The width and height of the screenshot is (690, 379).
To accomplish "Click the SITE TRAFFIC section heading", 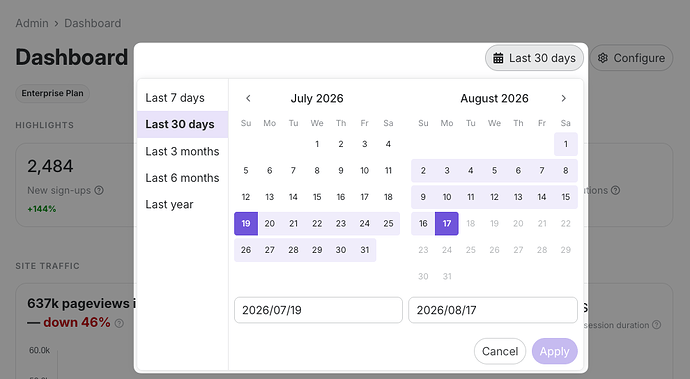I will (x=48, y=266).
